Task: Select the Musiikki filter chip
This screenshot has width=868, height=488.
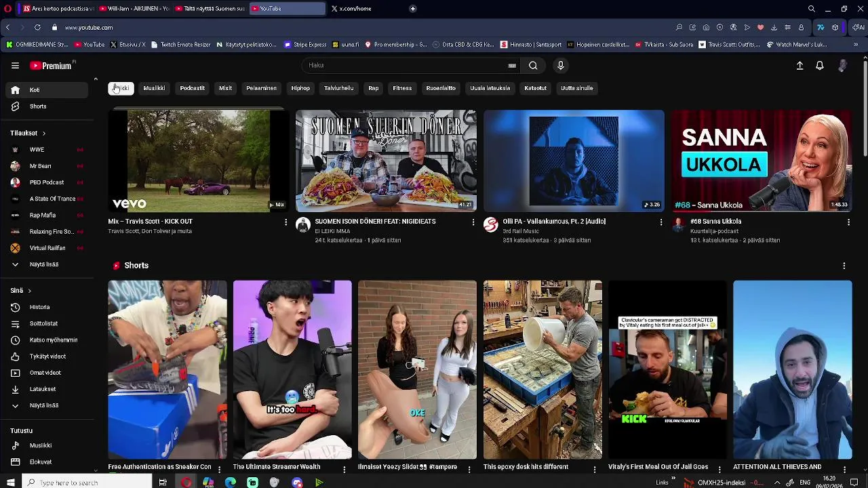Action: [x=154, y=88]
